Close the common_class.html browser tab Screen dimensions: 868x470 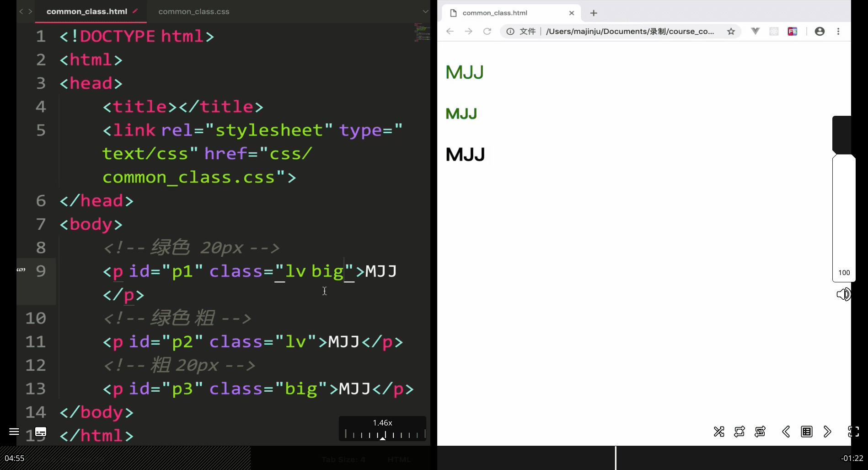click(571, 13)
